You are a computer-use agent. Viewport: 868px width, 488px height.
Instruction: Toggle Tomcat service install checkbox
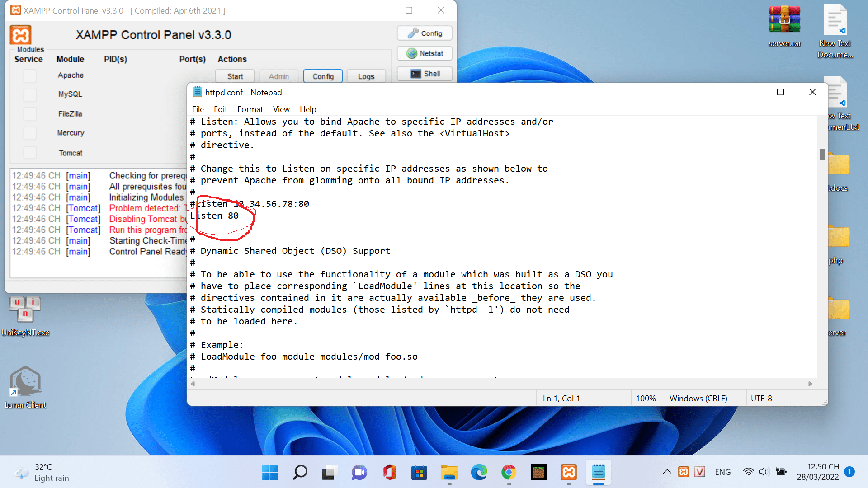click(30, 153)
